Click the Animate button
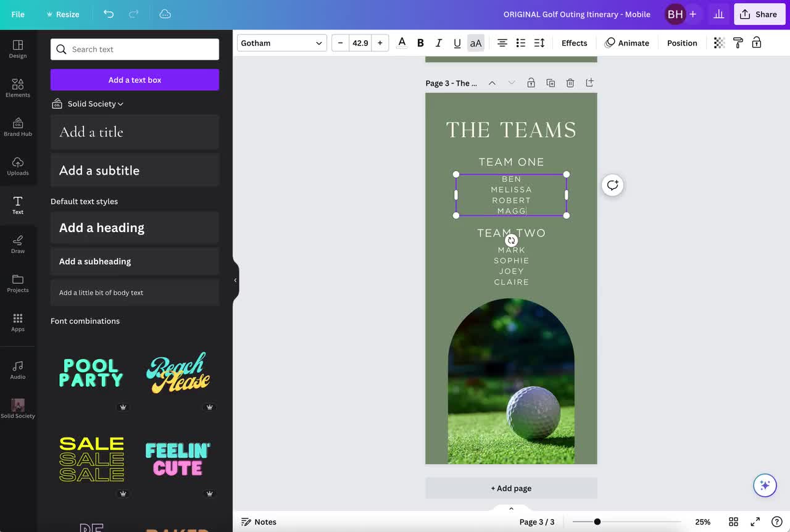 click(627, 43)
